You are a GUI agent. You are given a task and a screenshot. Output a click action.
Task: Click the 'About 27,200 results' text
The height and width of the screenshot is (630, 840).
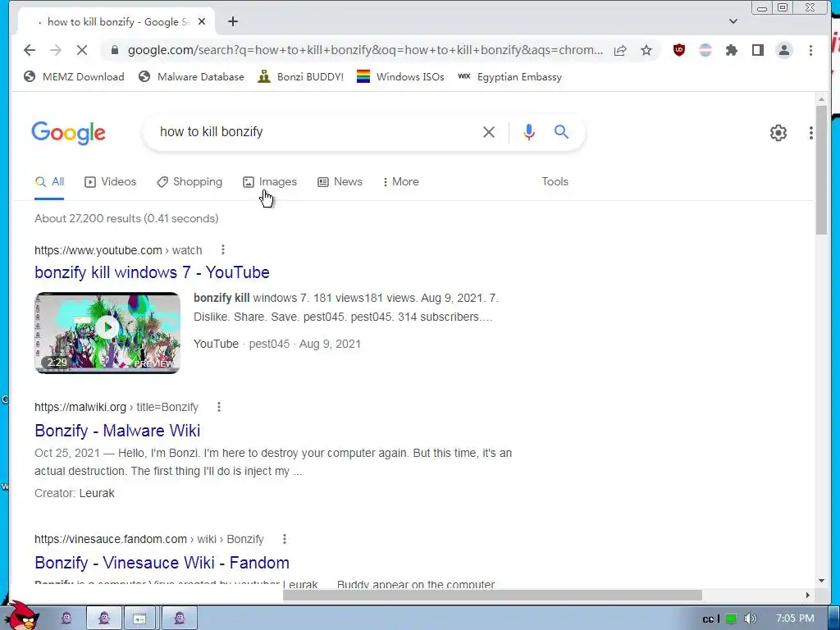tap(126, 218)
